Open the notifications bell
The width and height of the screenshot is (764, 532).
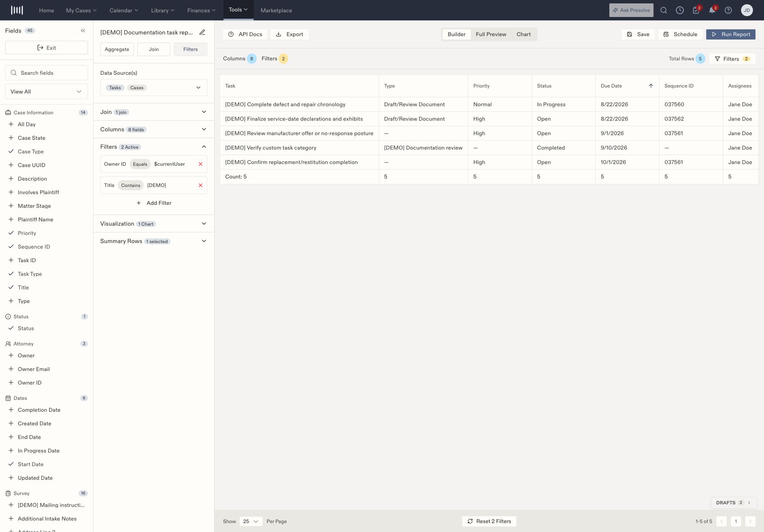click(712, 10)
